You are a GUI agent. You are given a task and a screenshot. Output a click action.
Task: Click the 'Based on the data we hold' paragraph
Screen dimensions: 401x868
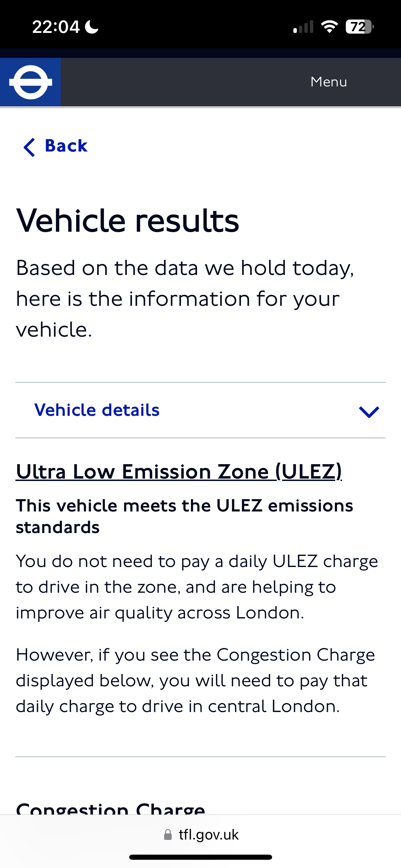coord(184,298)
